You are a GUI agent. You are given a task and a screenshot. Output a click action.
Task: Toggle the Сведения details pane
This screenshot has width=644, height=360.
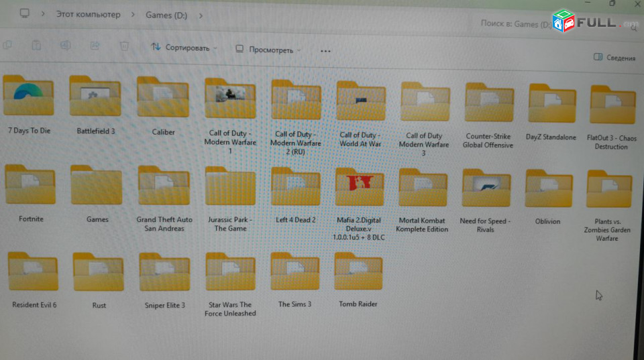click(x=614, y=58)
